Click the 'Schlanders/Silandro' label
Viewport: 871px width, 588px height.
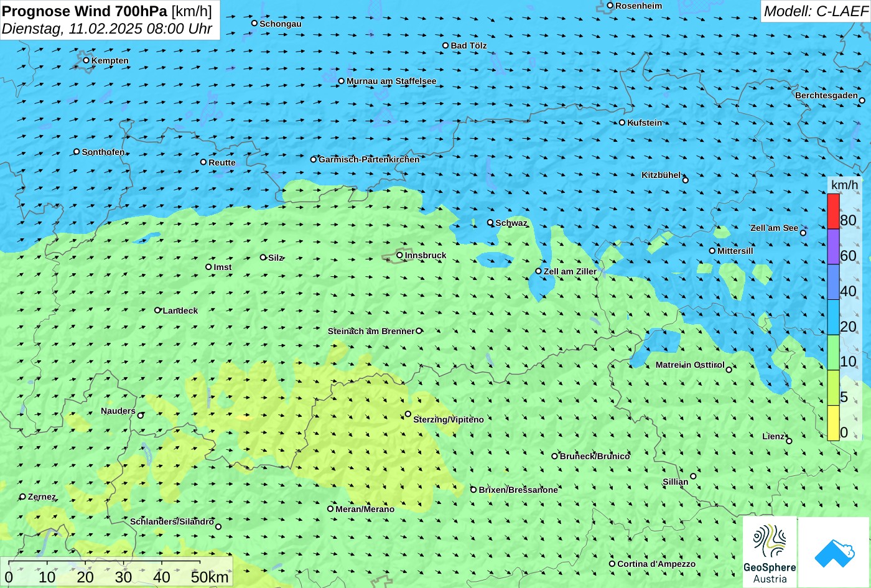(172, 521)
